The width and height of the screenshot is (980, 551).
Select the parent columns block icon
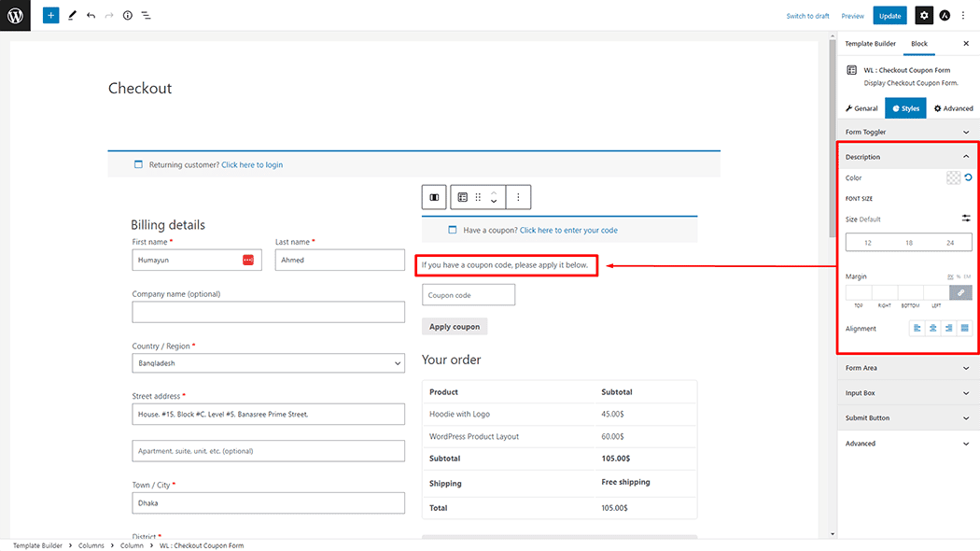click(434, 197)
